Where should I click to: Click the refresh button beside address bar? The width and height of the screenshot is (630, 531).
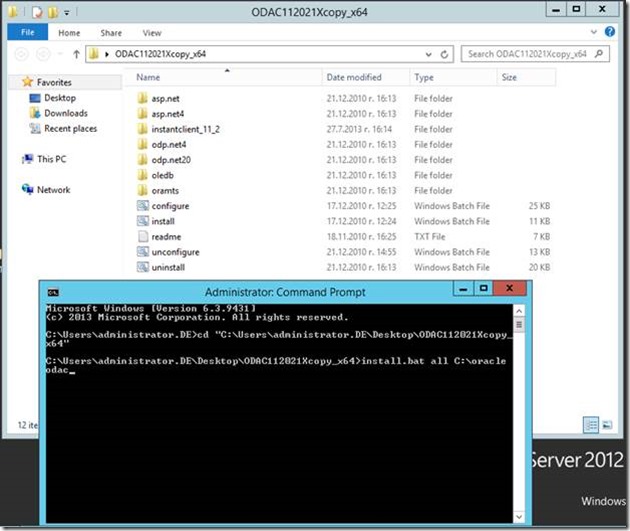coord(445,54)
